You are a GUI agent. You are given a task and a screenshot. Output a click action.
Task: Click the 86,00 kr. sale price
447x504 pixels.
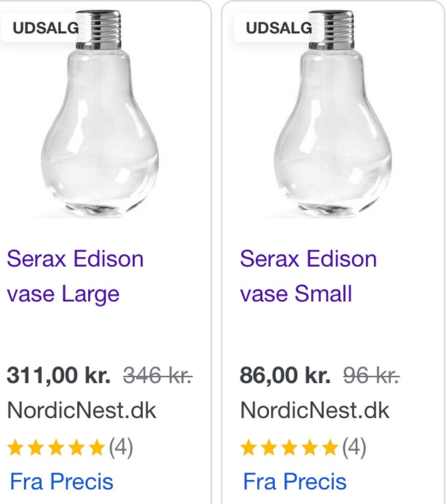[x=285, y=376]
